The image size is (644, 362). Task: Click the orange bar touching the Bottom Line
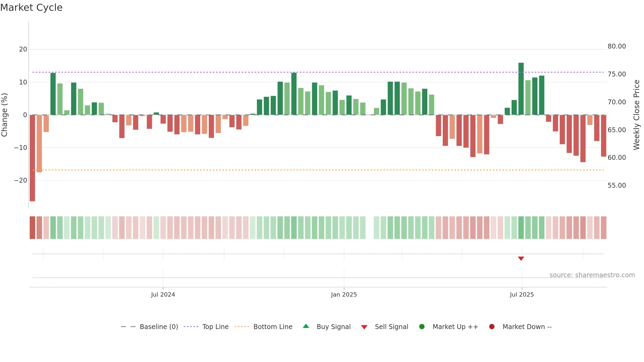point(39,143)
